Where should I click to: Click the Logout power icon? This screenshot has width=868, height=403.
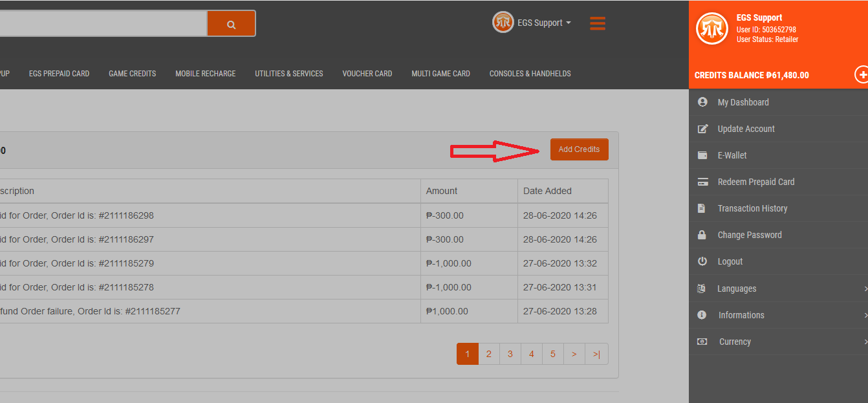point(702,261)
